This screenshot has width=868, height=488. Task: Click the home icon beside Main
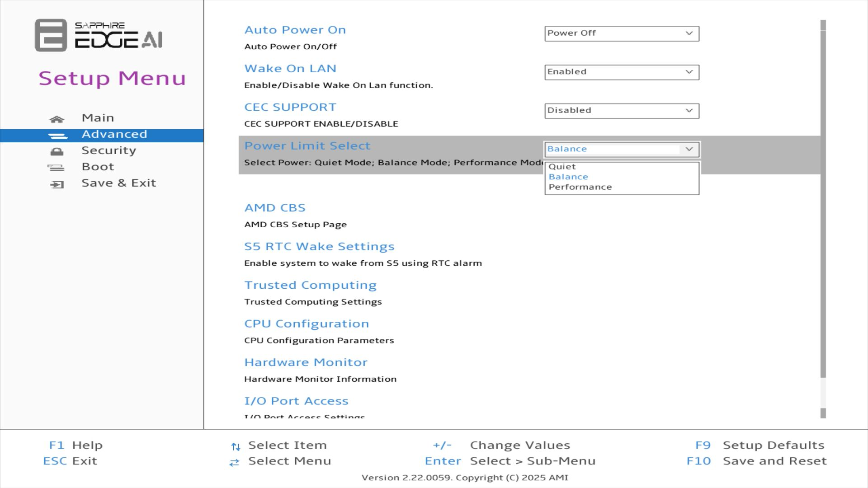point(57,119)
